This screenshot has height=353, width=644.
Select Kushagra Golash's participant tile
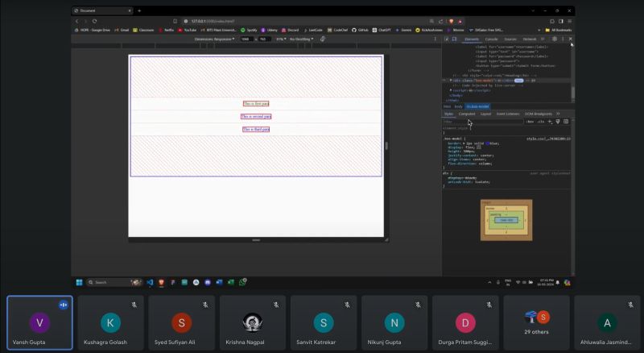(x=110, y=322)
